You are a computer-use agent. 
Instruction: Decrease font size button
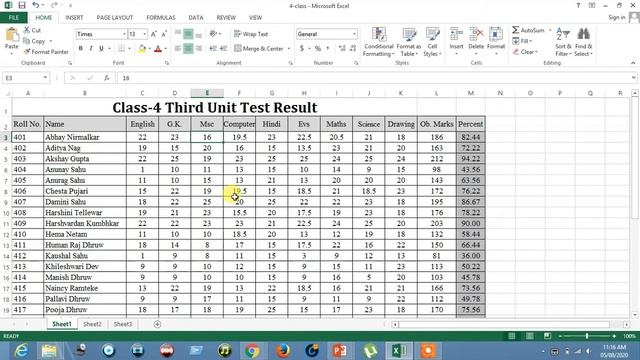tap(164, 34)
